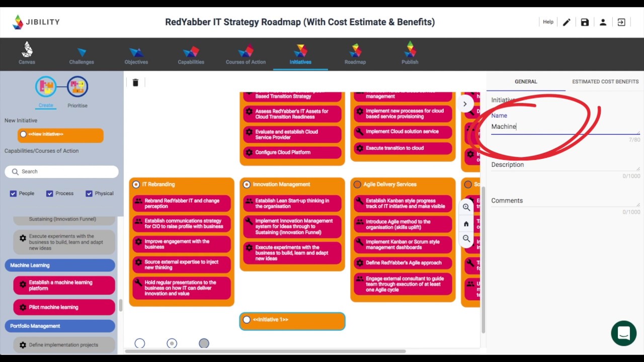Open the Help menu
This screenshot has width=644, height=362.
coord(548,22)
